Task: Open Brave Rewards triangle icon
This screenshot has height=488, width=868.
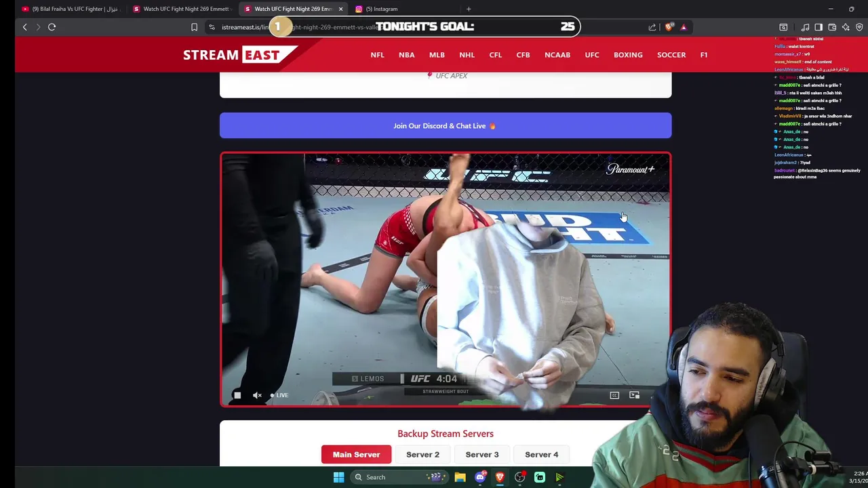Action: click(x=684, y=27)
